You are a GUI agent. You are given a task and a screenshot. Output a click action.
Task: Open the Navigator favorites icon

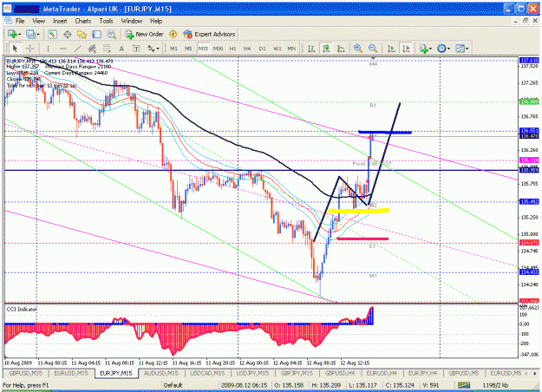point(82,34)
